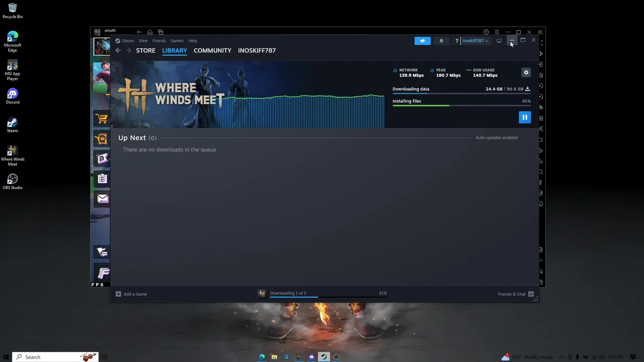Click the taskbar clock
The width and height of the screenshot is (644, 362).
tap(616, 357)
